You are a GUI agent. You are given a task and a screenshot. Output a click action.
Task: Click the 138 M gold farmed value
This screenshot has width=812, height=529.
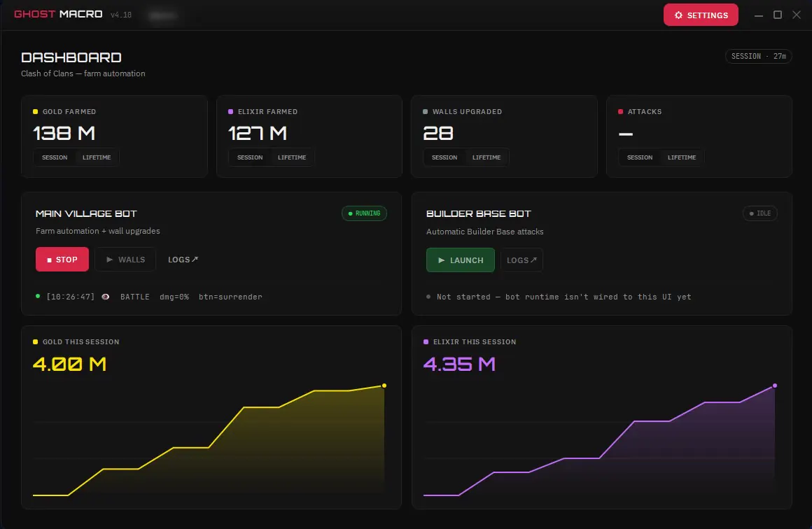point(64,133)
